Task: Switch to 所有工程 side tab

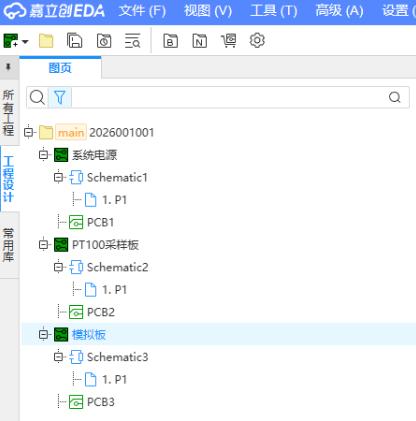Action: [x=9, y=113]
